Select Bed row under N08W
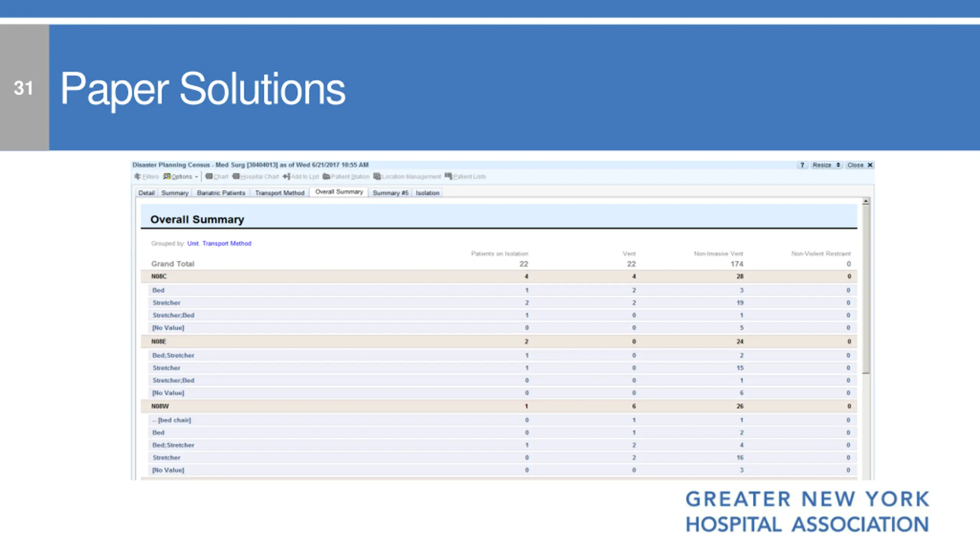The width and height of the screenshot is (980, 551). pyautogui.click(x=503, y=433)
